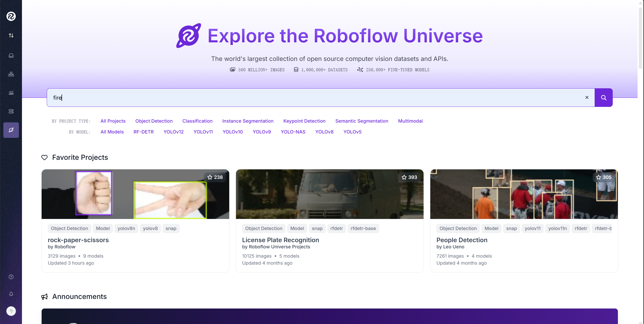Open the People Detection project title
The image size is (644, 324).
coord(462,240)
